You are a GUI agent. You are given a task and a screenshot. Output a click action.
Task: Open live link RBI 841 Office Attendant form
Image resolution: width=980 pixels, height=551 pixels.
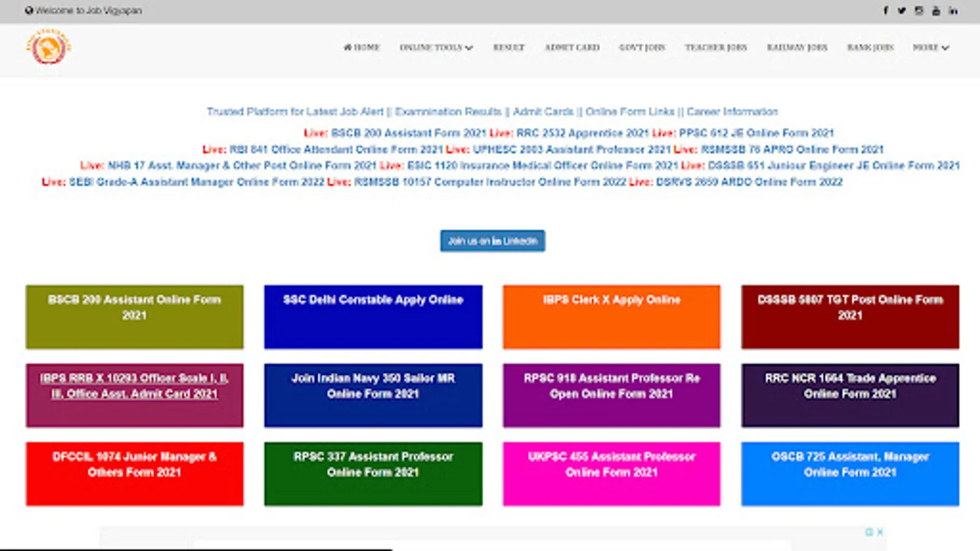click(x=336, y=149)
